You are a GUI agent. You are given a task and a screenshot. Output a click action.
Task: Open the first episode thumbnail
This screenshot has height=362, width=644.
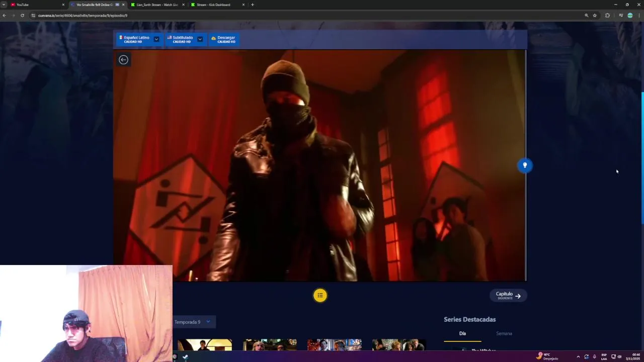(x=205, y=345)
